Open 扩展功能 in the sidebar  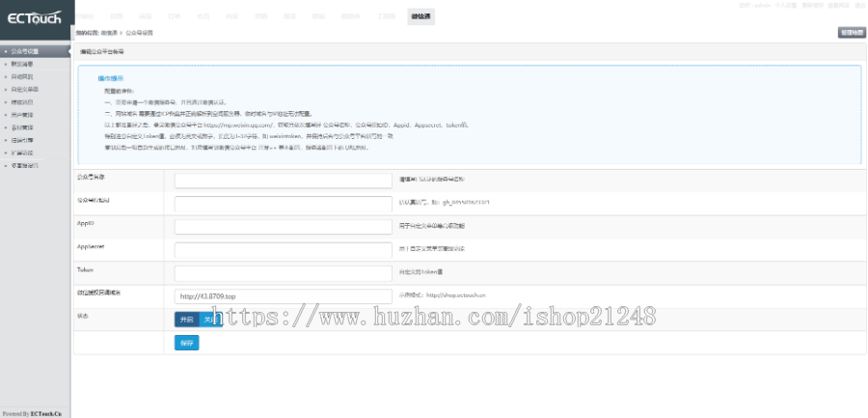coord(22,153)
